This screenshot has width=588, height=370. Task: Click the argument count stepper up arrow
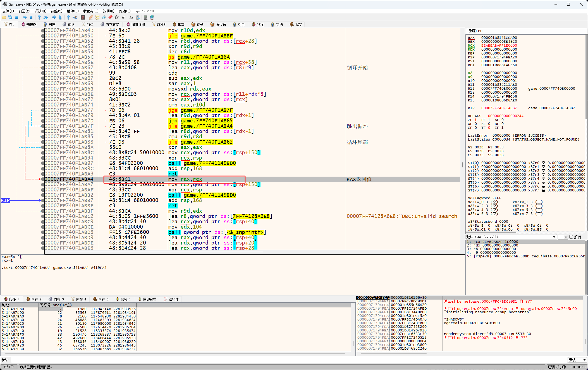(x=566, y=236)
